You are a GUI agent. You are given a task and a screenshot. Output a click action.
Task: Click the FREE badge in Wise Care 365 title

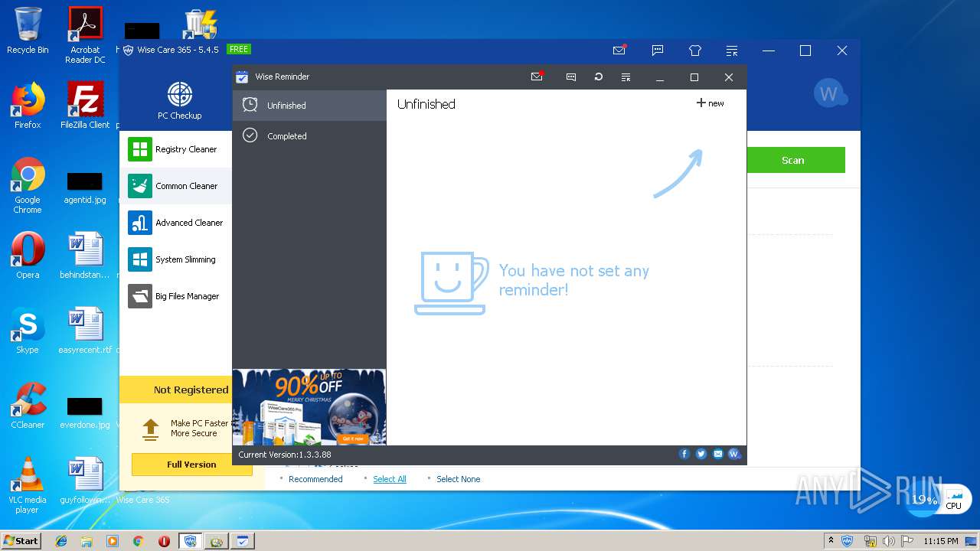[239, 49]
